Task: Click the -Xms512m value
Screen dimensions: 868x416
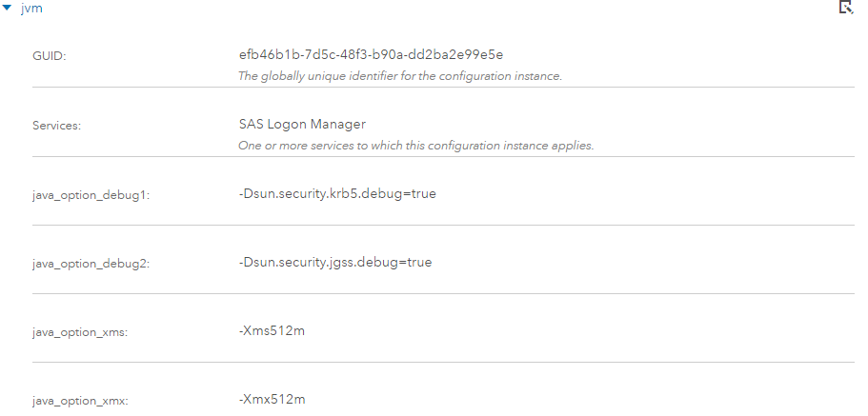Action: pyautogui.click(x=272, y=330)
